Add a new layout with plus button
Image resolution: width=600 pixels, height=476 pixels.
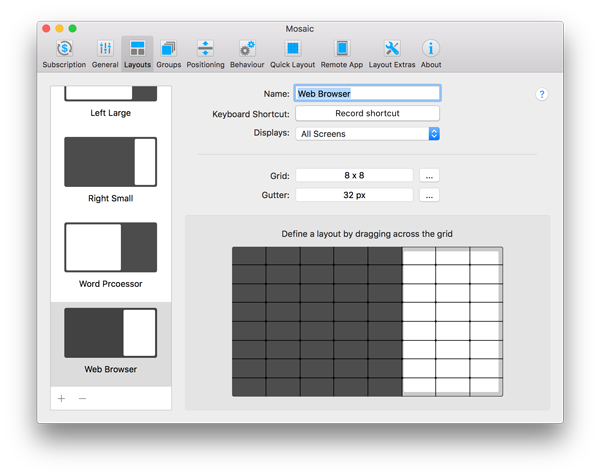click(x=61, y=398)
